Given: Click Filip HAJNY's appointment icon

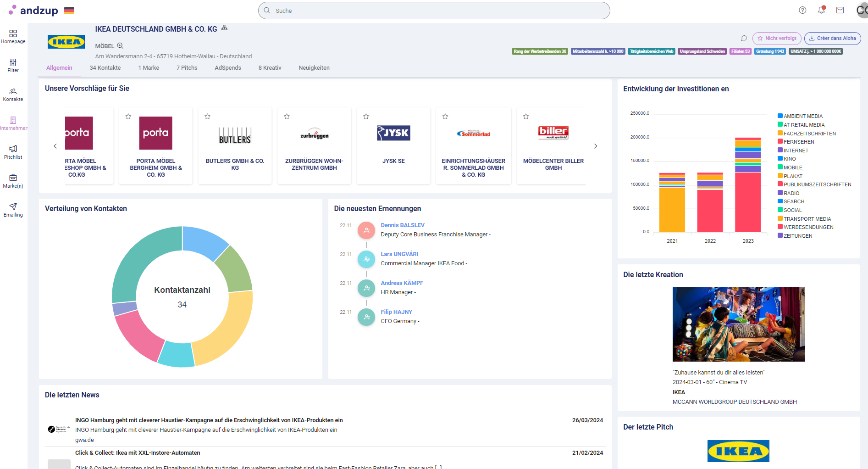Looking at the screenshot, I should [x=366, y=317].
